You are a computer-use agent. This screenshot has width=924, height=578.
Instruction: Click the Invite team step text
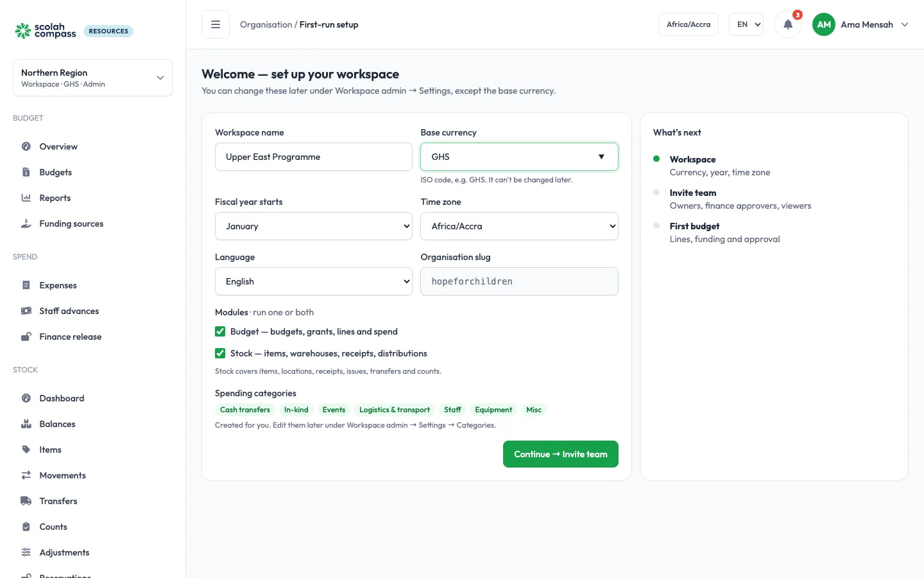693,193
